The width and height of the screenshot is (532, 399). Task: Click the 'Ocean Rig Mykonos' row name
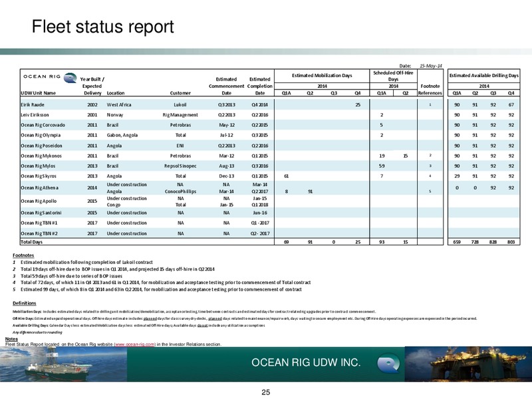pyautogui.click(x=41, y=156)
